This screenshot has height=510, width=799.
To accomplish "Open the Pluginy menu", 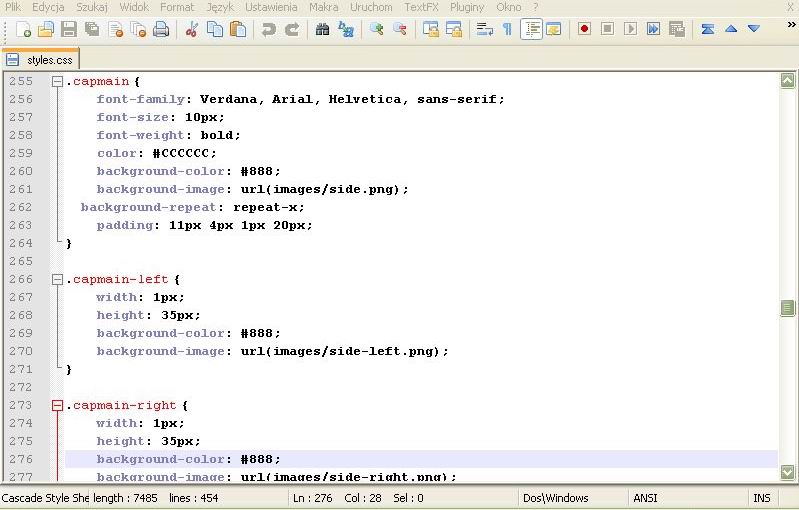I will coord(467,7).
